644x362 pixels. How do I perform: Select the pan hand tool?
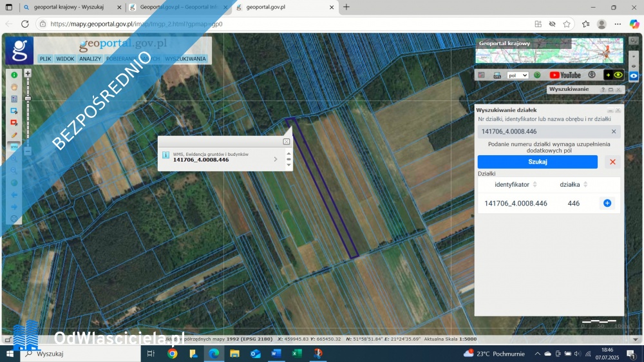point(14,87)
